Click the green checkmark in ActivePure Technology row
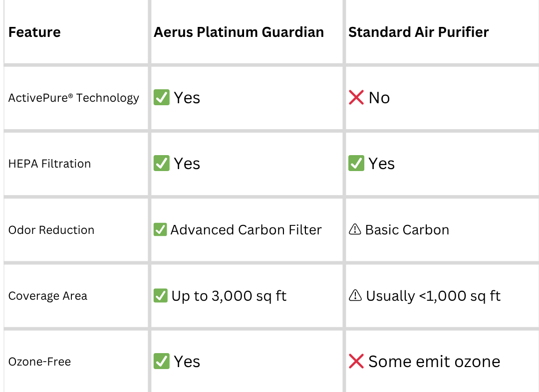539x392 pixels. (161, 97)
